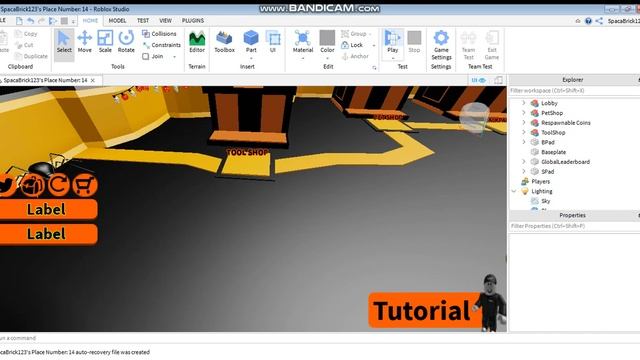Switch to the Rotate tool
The height and width of the screenshot is (360, 640).
[126, 42]
